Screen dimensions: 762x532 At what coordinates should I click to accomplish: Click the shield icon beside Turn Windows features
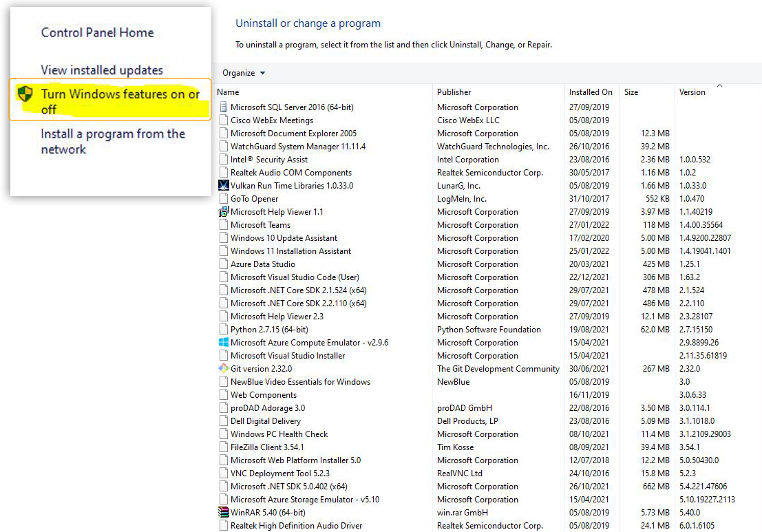(25, 94)
